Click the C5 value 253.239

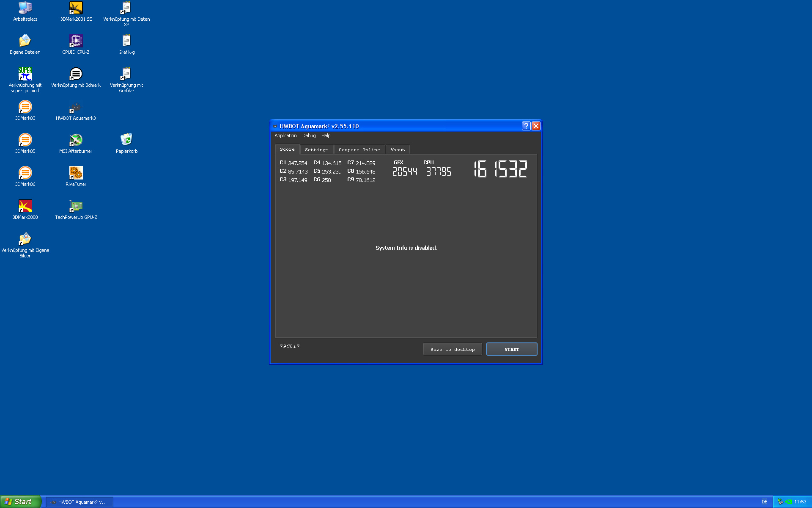point(332,171)
